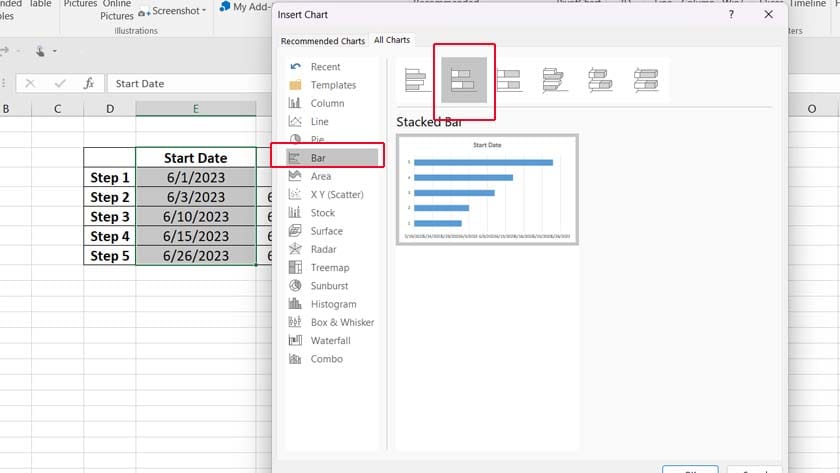840x473 pixels.
Task: Choose the Box & Whisker chart category
Action: coord(332,322)
